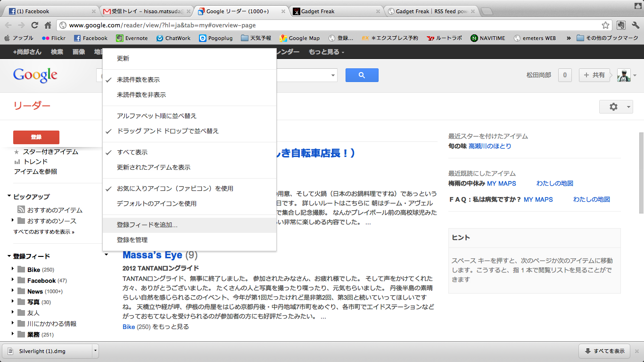The width and height of the screenshot is (644, 362).
Task: Switch to the Facebook tab
Action: coord(52,11)
